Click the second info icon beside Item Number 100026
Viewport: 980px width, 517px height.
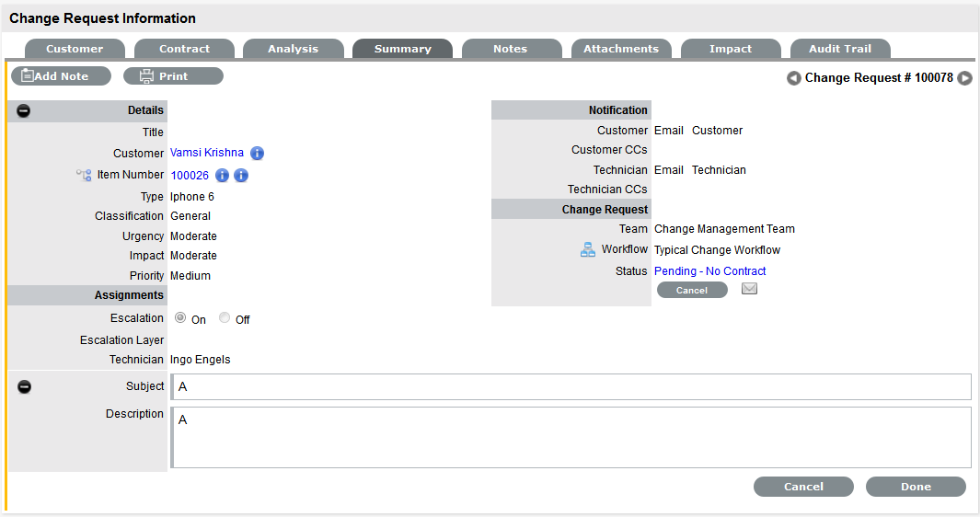(241, 176)
